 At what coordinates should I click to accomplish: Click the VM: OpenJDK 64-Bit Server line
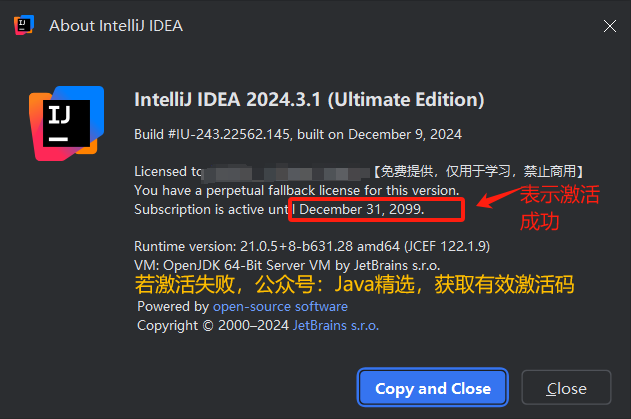click(287, 265)
